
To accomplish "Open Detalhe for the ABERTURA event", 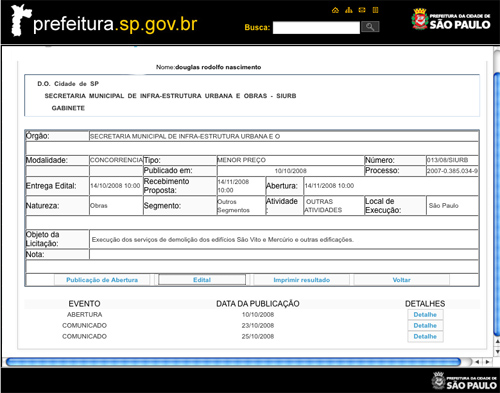I will (x=425, y=315).
